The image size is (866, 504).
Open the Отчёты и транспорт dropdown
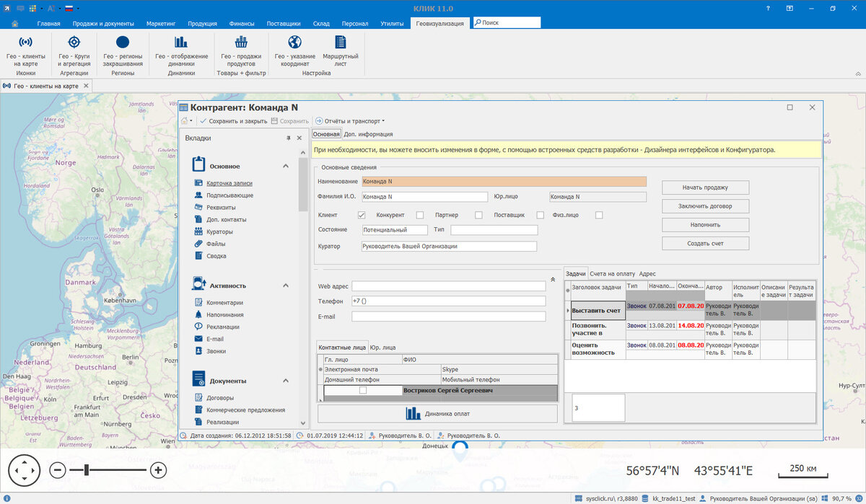(350, 121)
